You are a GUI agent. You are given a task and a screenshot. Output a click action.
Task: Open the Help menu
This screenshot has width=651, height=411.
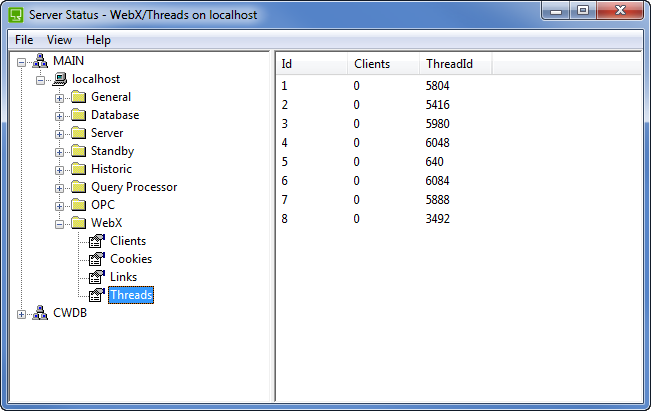point(98,40)
